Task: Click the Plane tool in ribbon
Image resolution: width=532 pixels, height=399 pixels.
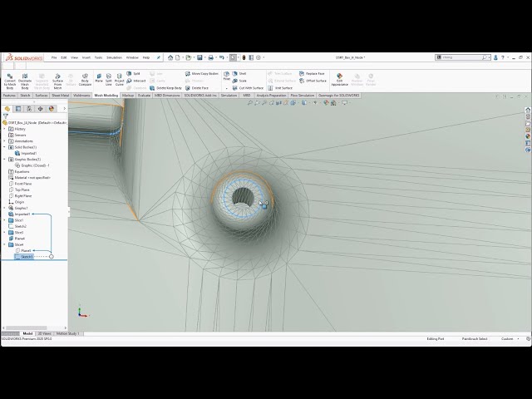Action: 99,77
